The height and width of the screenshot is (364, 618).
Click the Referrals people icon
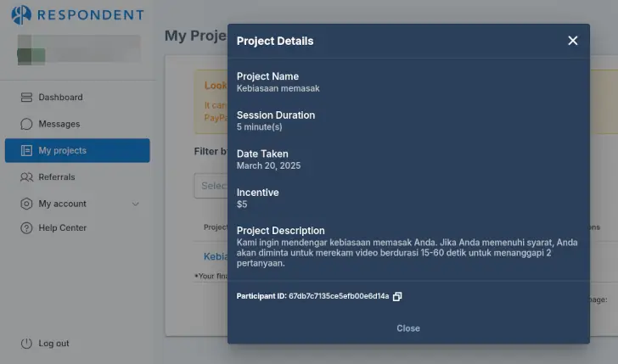click(x=26, y=177)
